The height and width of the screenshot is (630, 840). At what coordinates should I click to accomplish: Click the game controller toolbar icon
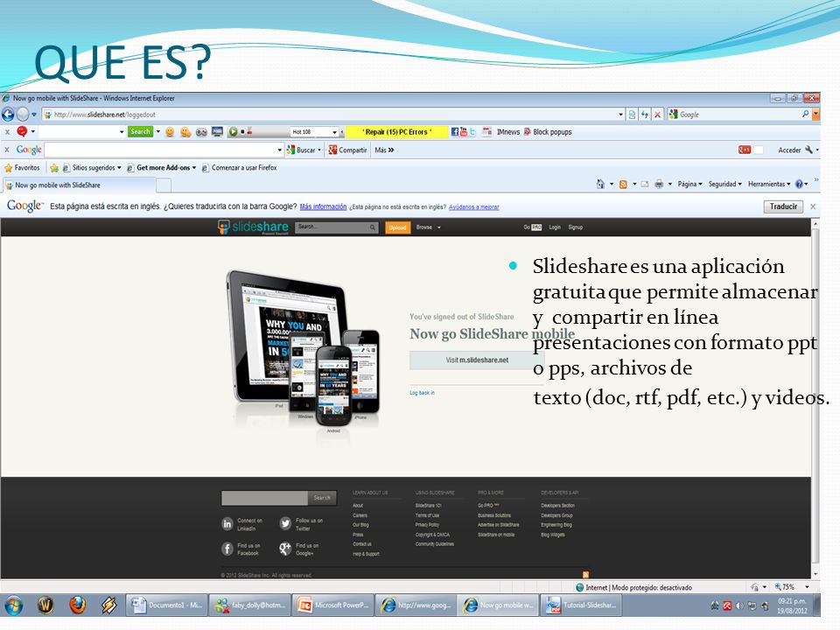coord(201,132)
